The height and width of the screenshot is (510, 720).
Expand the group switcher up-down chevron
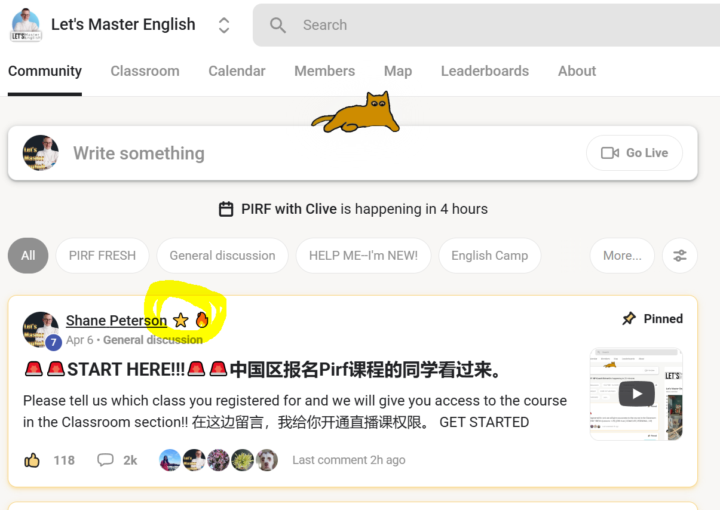[224, 25]
